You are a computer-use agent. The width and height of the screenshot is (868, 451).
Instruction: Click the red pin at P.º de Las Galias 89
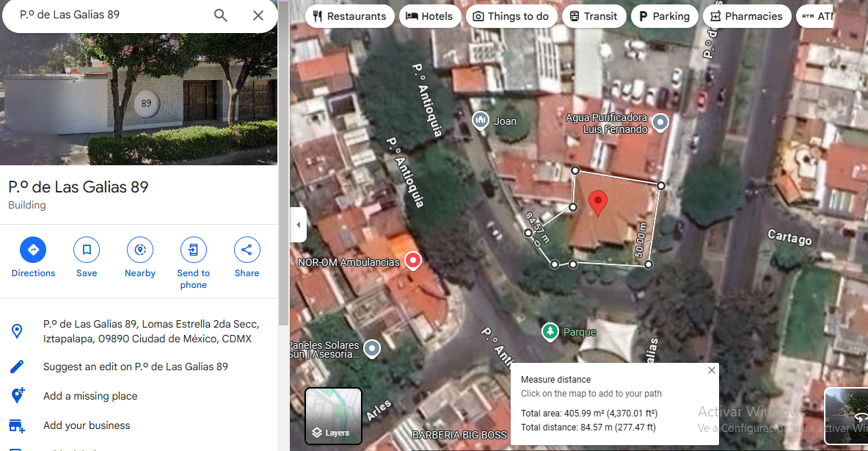click(597, 202)
